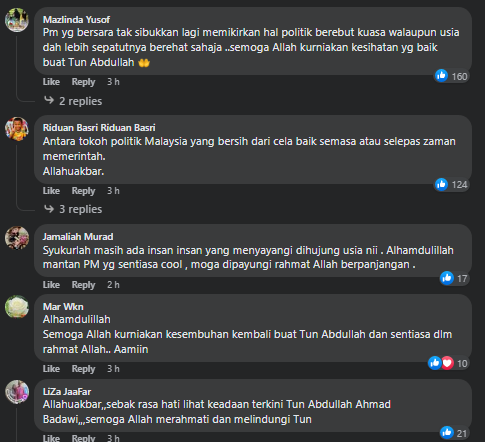Image resolution: width=485 pixels, height=442 pixels.
Task: Expand the 2 replies under Mazlinda Yusof
Action: (80, 101)
